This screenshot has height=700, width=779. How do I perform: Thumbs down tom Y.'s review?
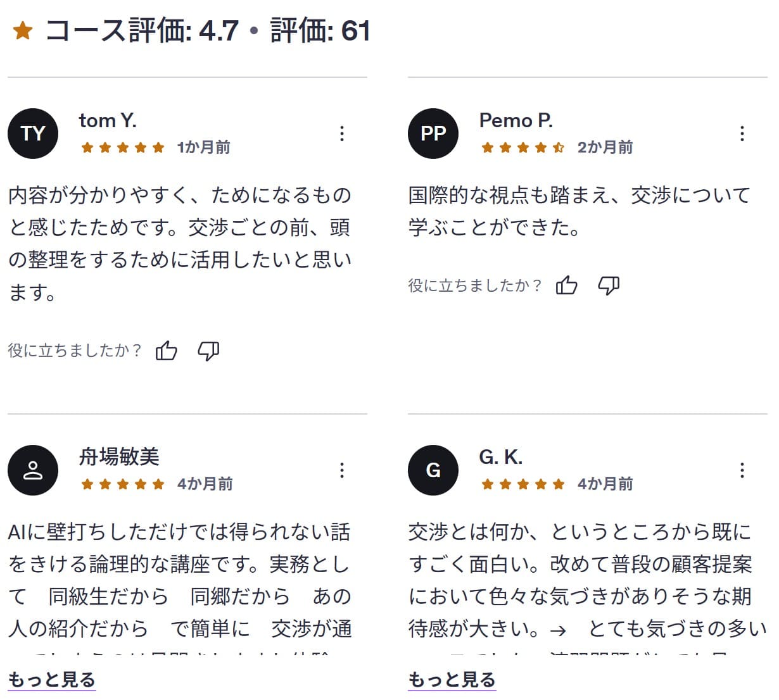pyautogui.click(x=209, y=350)
